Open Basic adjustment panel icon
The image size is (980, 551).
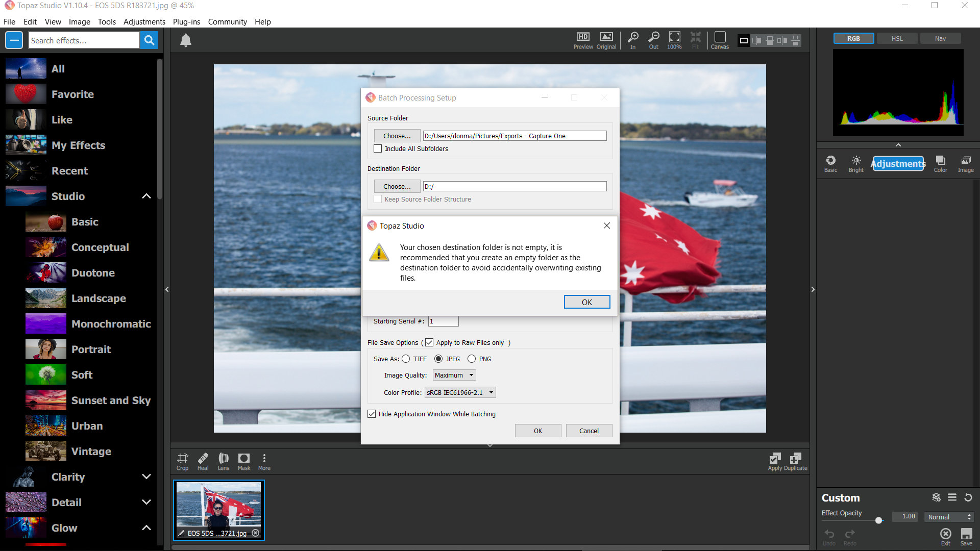pyautogui.click(x=831, y=164)
